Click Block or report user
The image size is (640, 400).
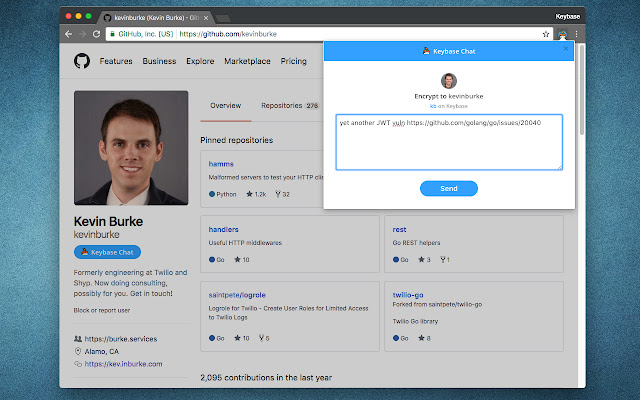click(x=102, y=310)
